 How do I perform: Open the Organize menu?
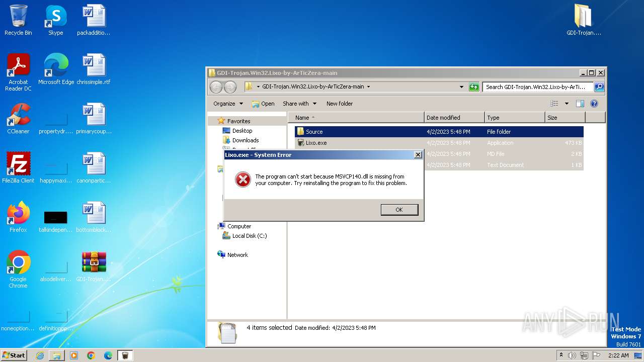[228, 104]
